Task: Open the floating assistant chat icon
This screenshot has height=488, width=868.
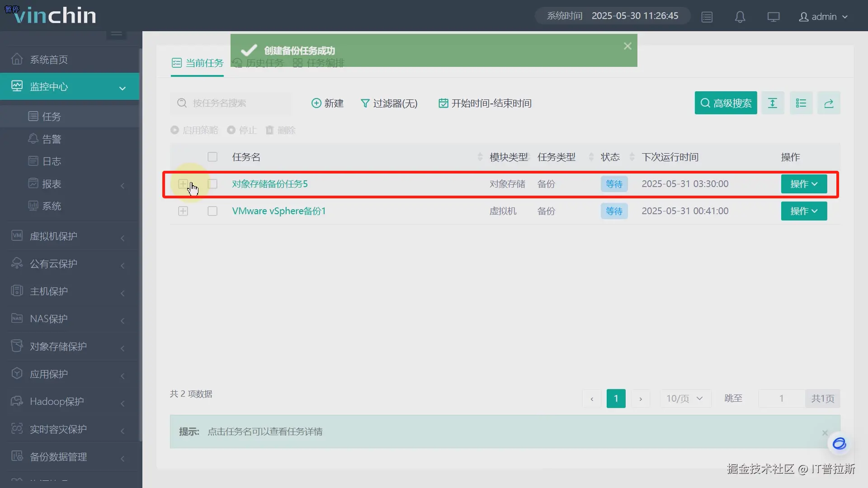Action: [x=839, y=443]
